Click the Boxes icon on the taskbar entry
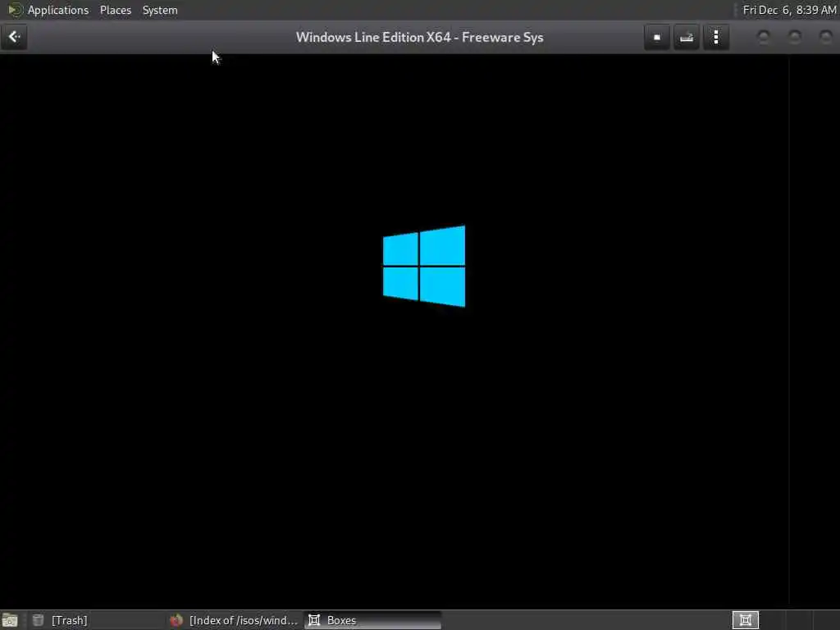The image size is (840, 630). pos(314,620)
